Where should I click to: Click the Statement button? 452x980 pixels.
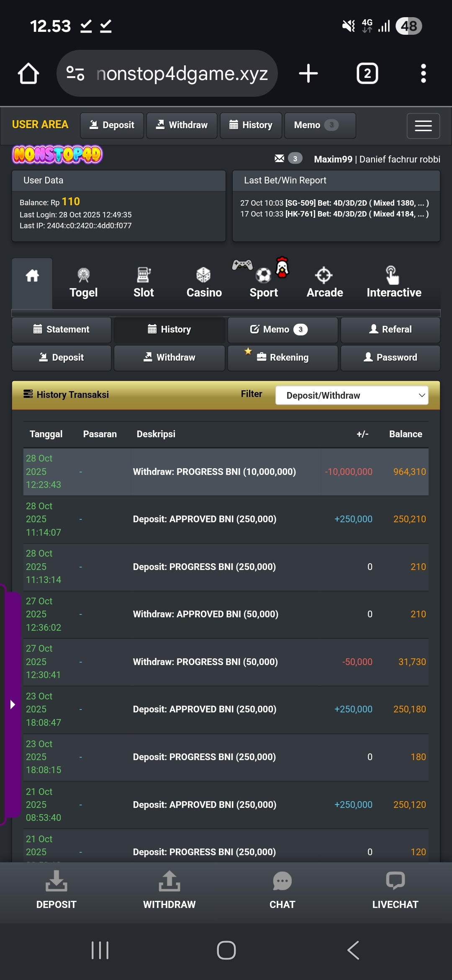coord(62,330)
